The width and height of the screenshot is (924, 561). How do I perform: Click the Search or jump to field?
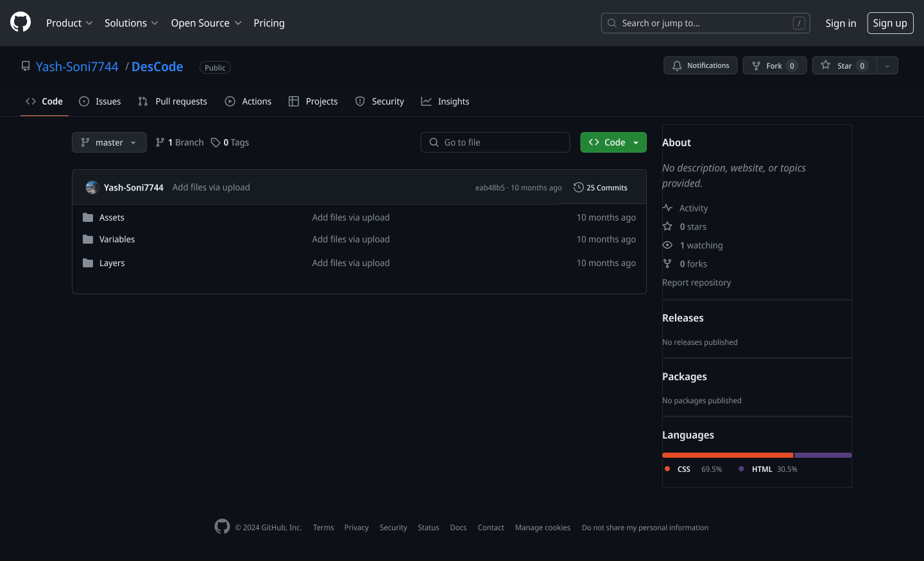coord(705,23)
